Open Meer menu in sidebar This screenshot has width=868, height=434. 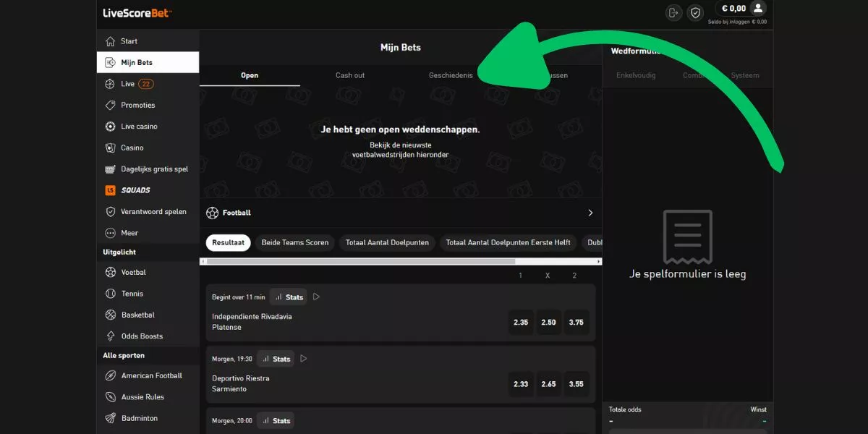pyautogui.click(x=148, y=233)
